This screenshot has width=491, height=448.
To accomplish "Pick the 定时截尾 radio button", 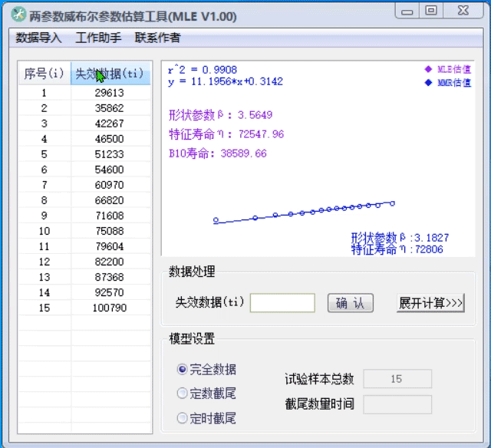I will pyautogui.click(x=183, y=418).
